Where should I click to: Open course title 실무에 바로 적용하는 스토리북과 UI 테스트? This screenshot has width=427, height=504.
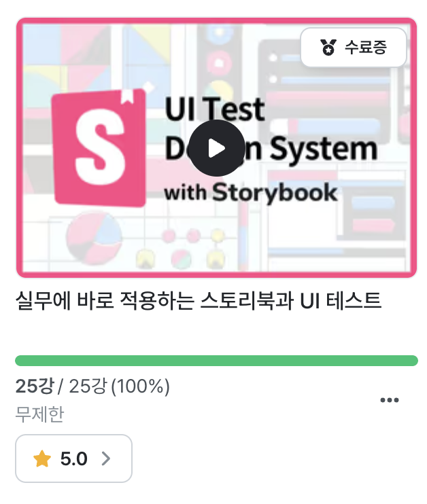199,301
